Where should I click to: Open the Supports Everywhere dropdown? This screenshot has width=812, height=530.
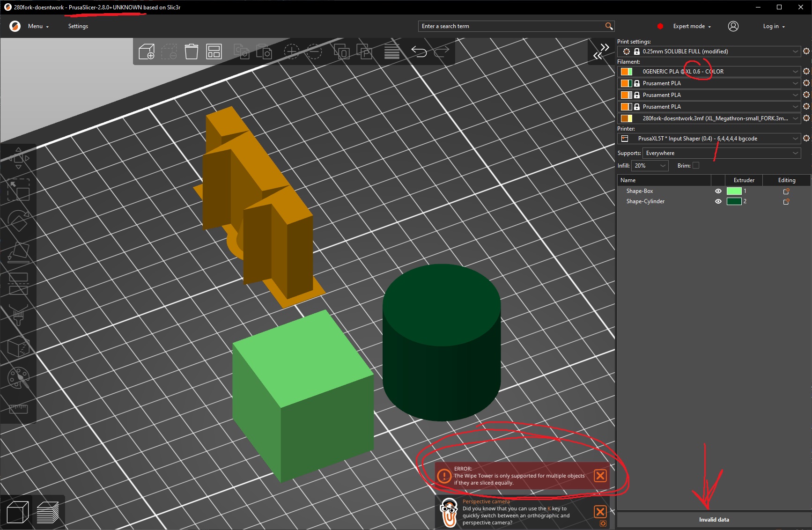tap(722, 153)
